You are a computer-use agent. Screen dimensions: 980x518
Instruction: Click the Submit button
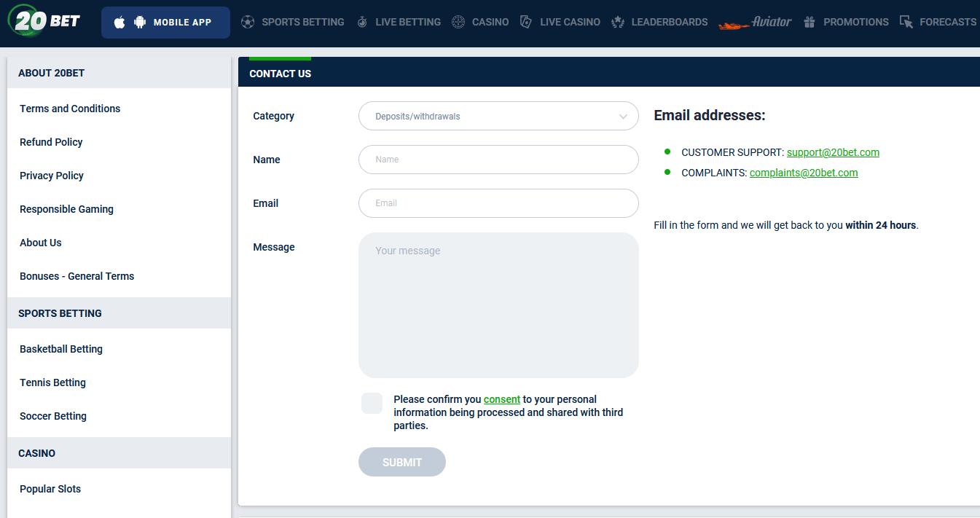click(x=402, y=462)
